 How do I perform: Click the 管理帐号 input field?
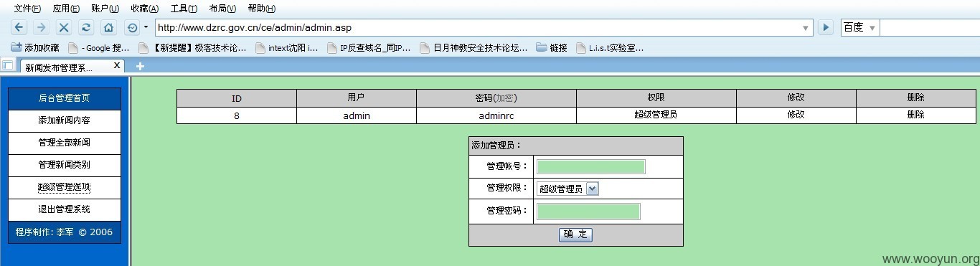click(591, 166)
